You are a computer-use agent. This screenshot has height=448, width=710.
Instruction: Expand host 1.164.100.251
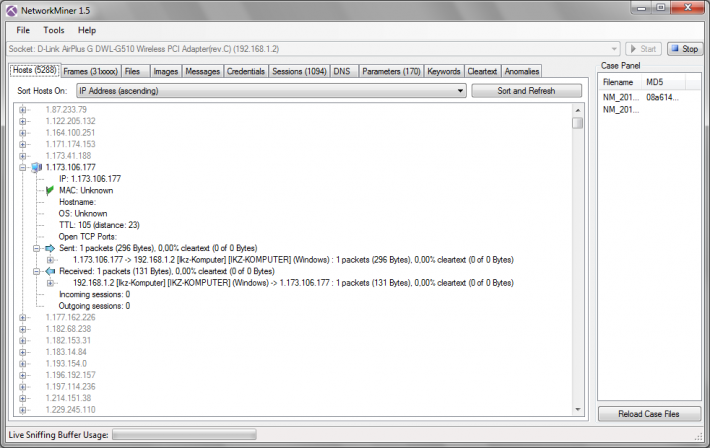(x=22, y=133)
